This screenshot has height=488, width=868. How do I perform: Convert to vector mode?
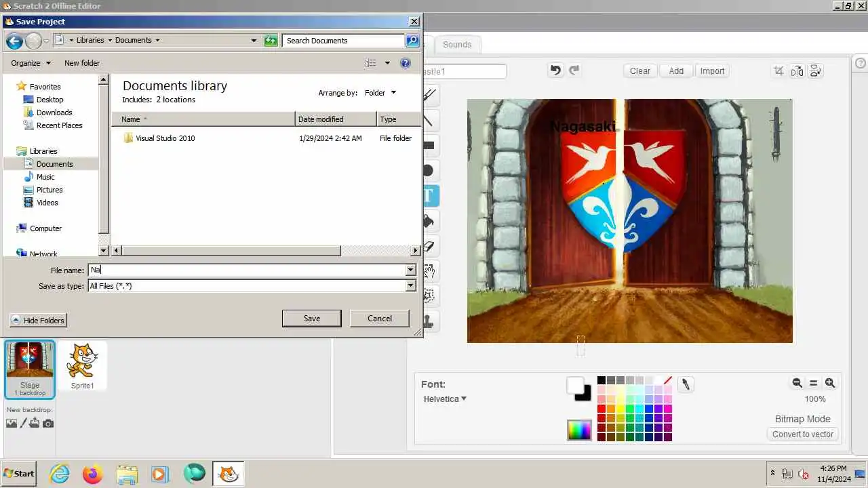(x=803, y=434)
